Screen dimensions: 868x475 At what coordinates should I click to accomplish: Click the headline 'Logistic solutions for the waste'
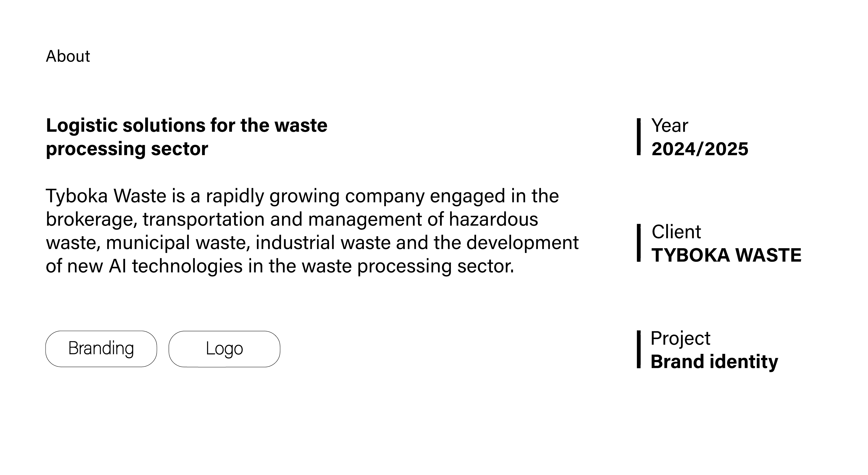pyautogui.click(x=187, y=125)
